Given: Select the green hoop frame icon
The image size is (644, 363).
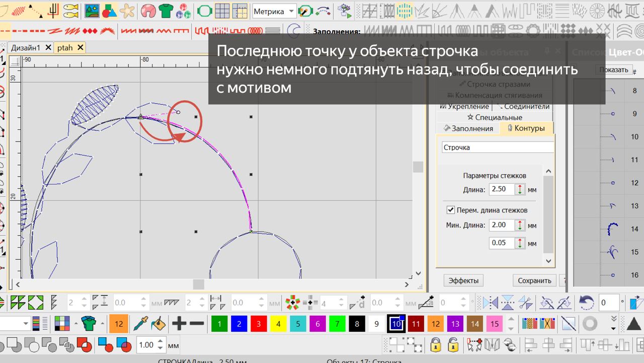Looking at the screenshot, I should [x=204, y=11].
